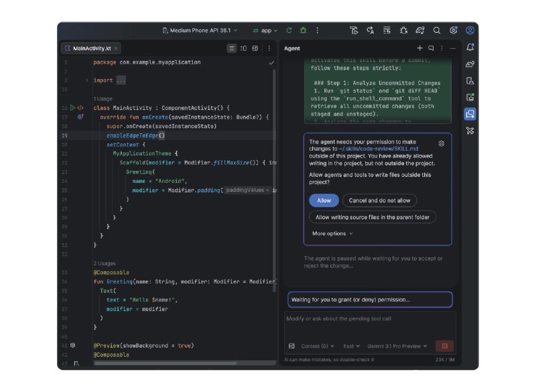Click the user account avatar icon
Viewport: 536px width, 392px height.
pos(470,30)
